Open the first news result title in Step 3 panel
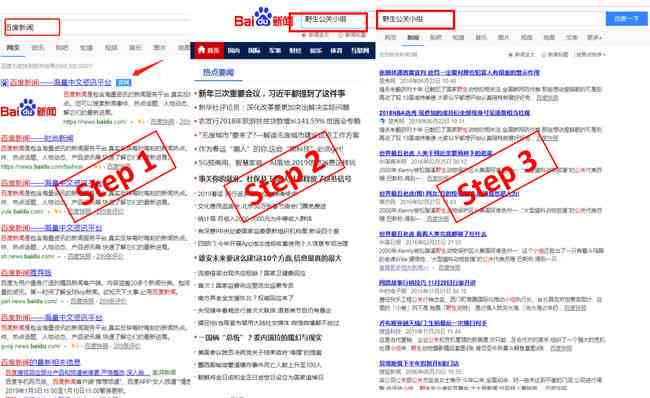The width and height of the screenshot is (650, 398). click(459, 73)
